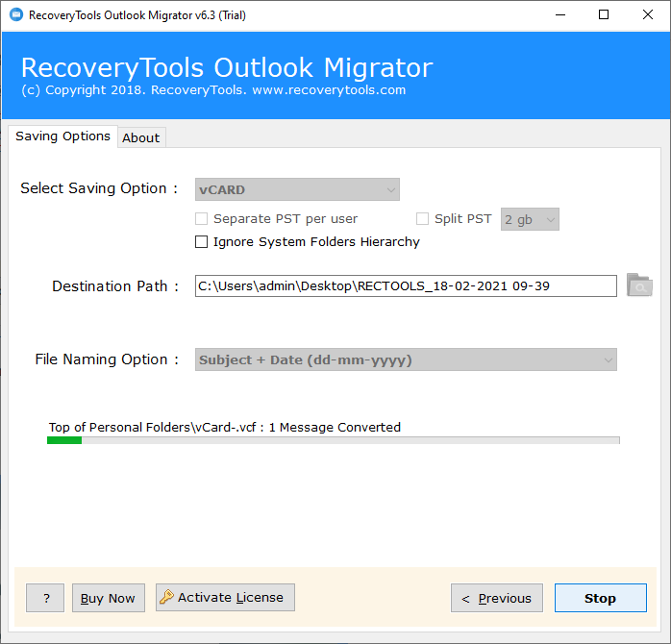This screenshot has height=644, width=671.
Task: Click the 'Select Saving Option :' label
Action: [99, 188]
